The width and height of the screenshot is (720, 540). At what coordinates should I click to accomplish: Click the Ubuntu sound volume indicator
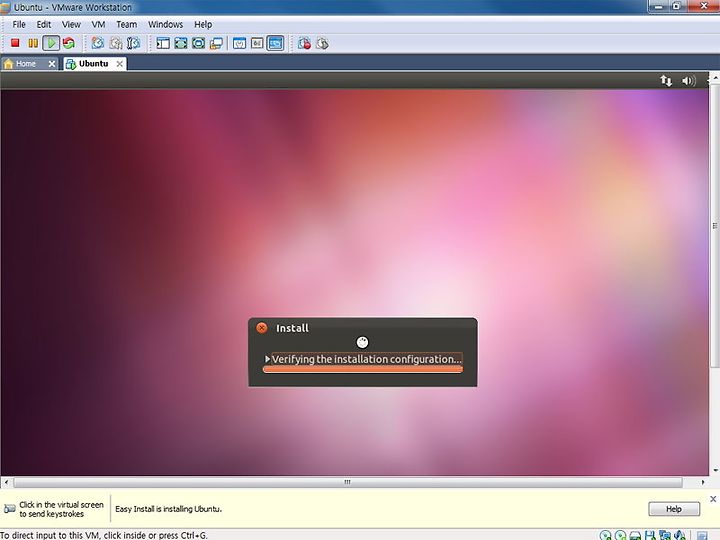point(688,81)
